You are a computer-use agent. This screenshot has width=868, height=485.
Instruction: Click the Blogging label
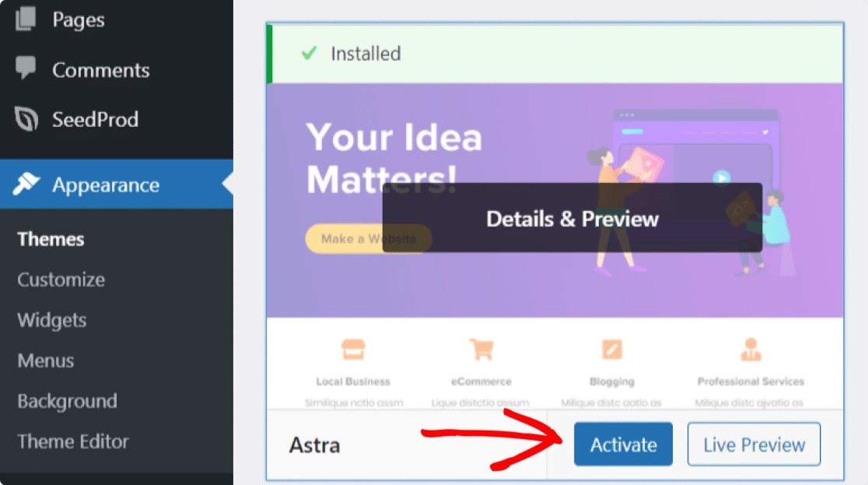(x=611, y=381)
